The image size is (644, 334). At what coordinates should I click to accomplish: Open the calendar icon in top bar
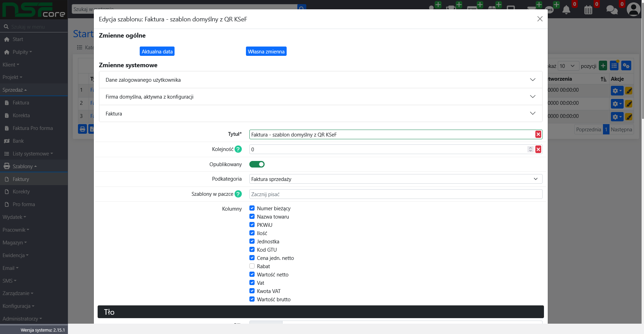click(588, 10)
